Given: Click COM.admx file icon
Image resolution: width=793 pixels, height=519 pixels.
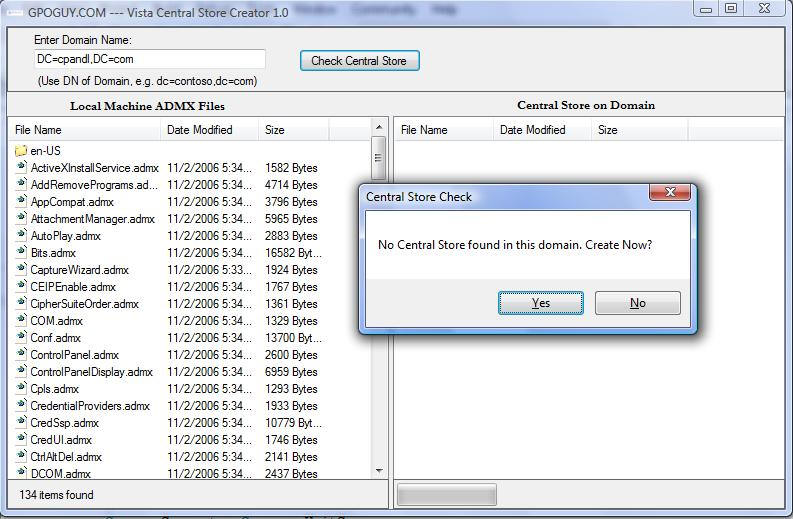Looking at the screenshot, I should (21, 320).
